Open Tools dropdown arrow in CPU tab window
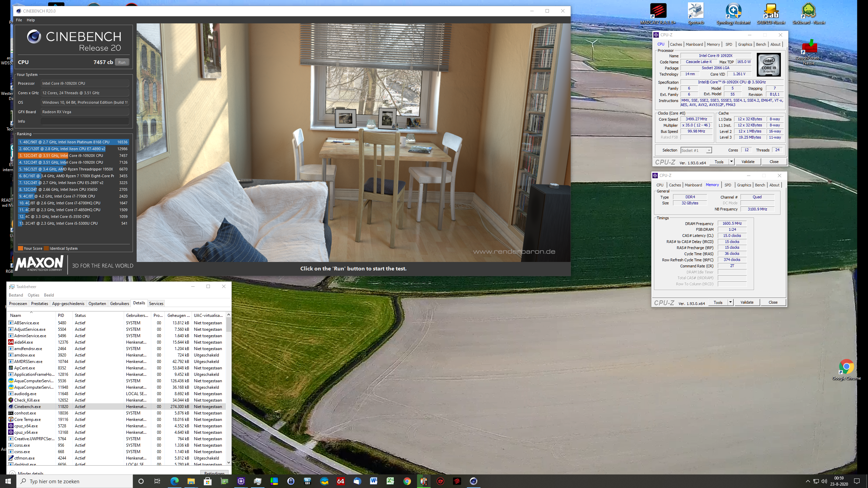The image size is (868, 488). 731,162
